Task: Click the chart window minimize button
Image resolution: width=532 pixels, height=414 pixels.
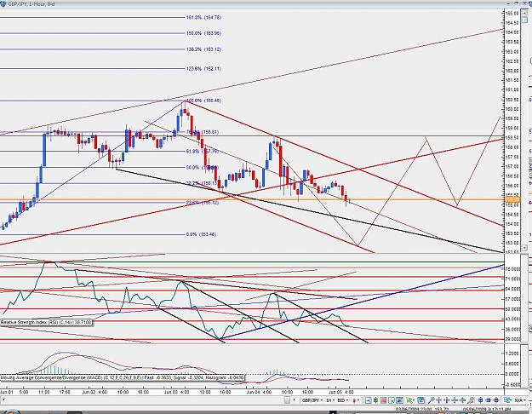Action: point(508,3)
